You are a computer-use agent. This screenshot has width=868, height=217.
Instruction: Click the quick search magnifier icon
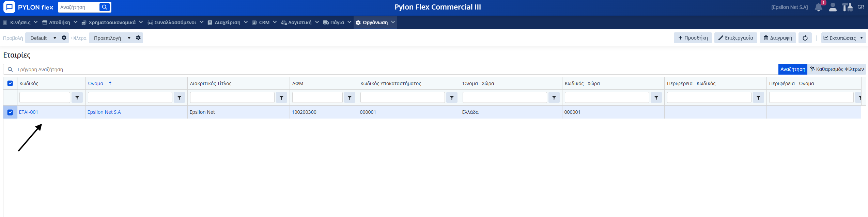(x=10, y=69)
